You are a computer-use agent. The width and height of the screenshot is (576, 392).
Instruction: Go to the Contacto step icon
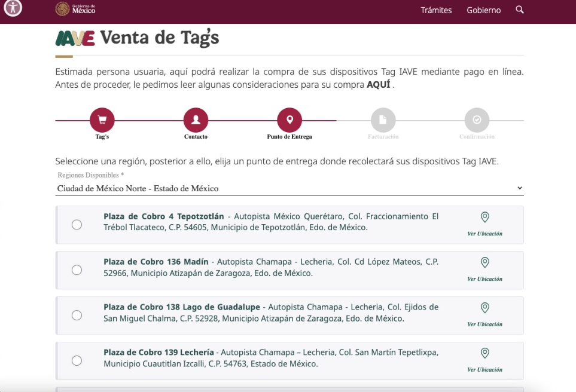click(196, 120)
